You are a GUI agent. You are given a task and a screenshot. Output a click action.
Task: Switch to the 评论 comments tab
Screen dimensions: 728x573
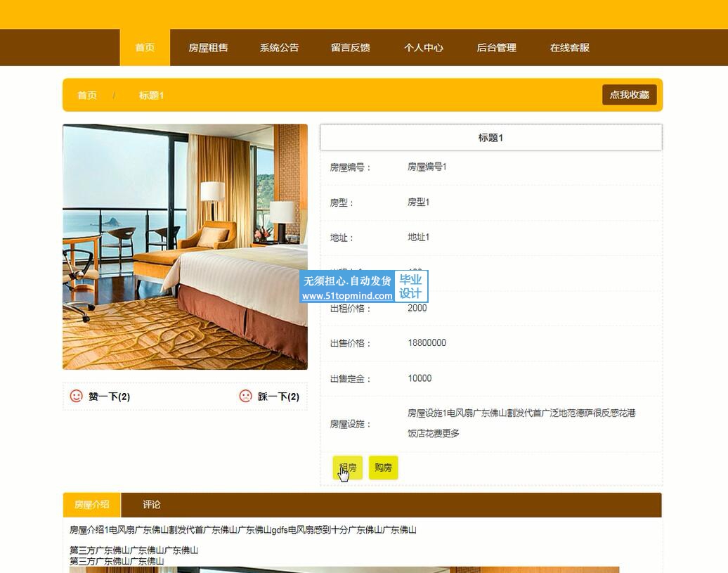151,505
